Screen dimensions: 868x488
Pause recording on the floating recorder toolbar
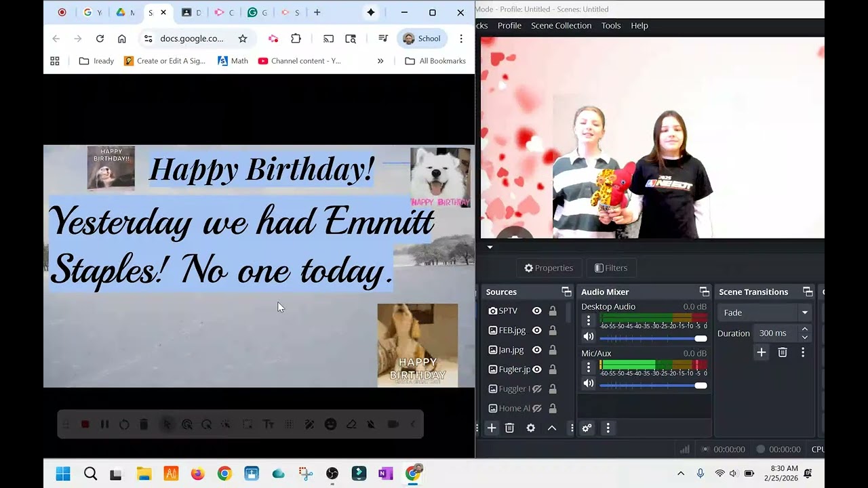click(x=104, y=424)
